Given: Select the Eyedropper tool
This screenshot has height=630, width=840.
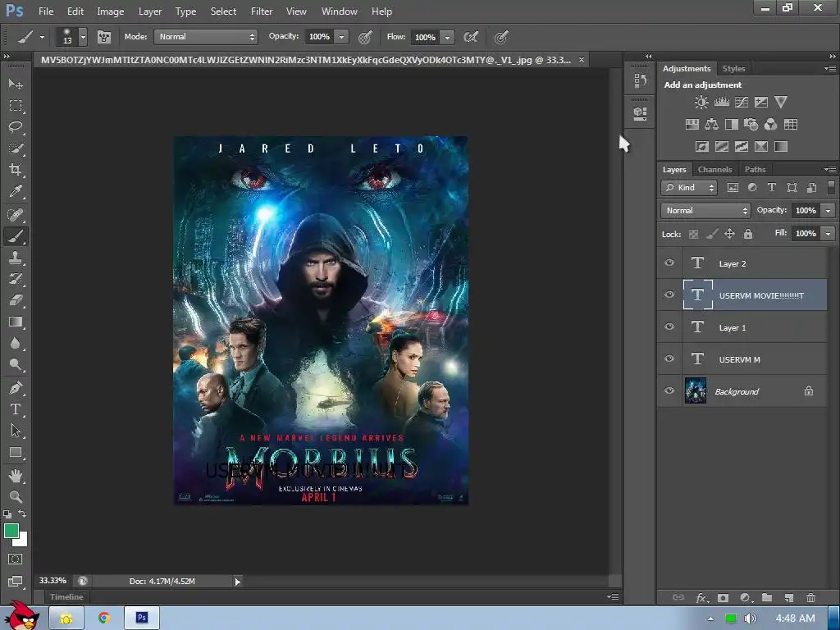Looking at the screenshot, I should 16,191.
